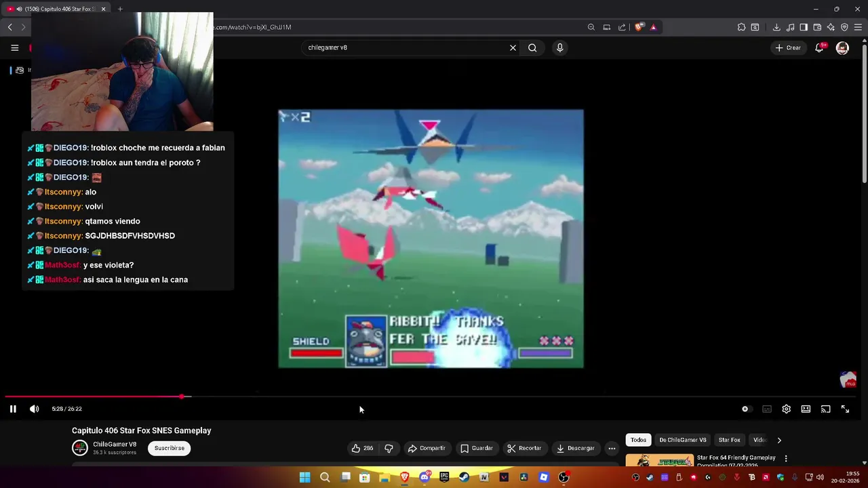
Task: Show more filter chips with right arrow
Action: [779, 440]
